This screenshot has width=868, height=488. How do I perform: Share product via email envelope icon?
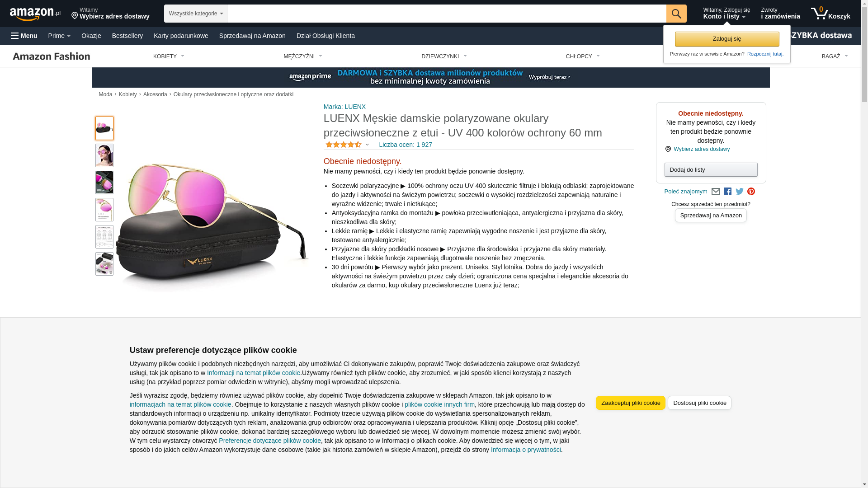[716, 192]
